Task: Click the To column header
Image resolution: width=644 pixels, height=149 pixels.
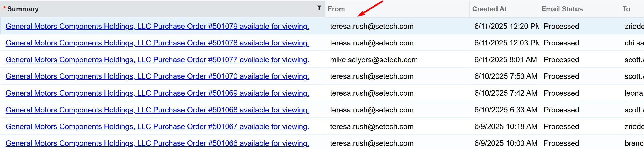Action: (x=626, y=9)
